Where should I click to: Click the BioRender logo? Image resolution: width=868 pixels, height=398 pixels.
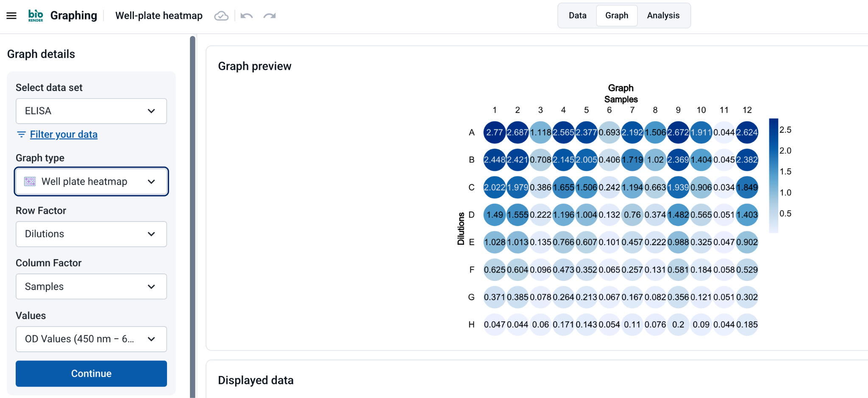[36, 16]
